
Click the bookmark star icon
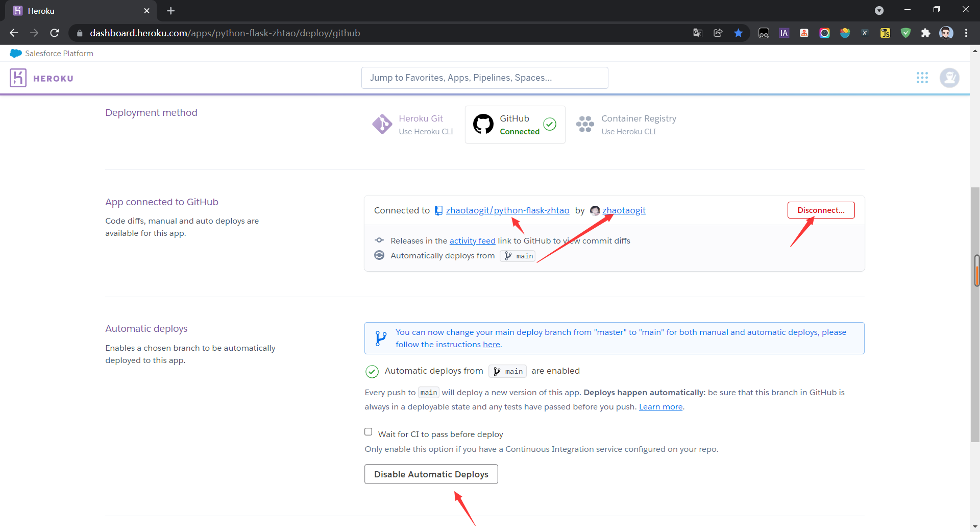click(738, 33)
